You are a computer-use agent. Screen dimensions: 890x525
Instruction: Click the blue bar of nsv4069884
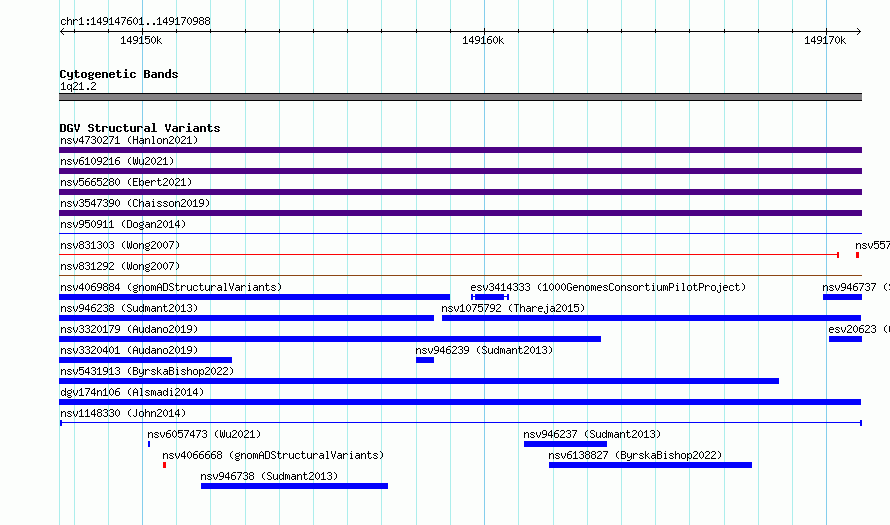coord(254,297)
